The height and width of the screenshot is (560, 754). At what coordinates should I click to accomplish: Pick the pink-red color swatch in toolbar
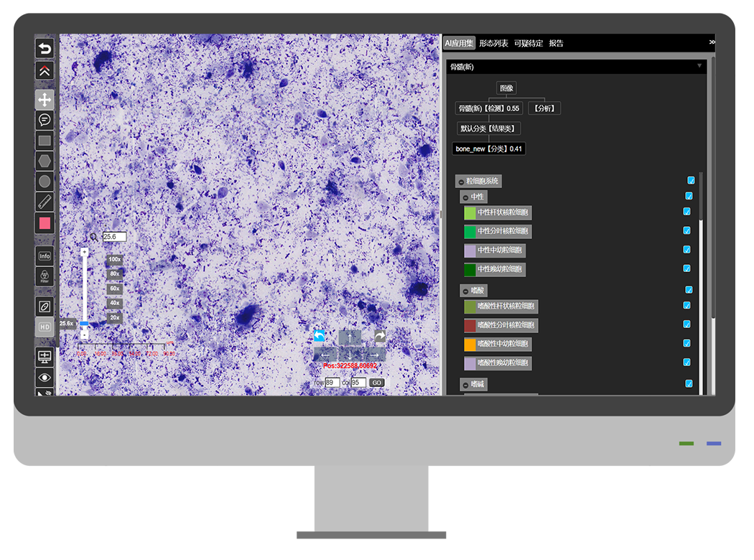pyautogui.click(x=45, y=223)
